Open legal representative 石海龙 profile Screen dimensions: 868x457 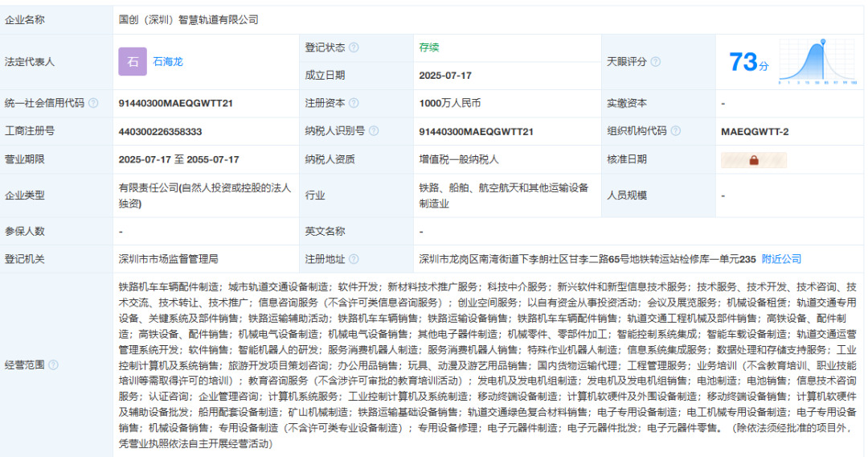tap(168, 61)
